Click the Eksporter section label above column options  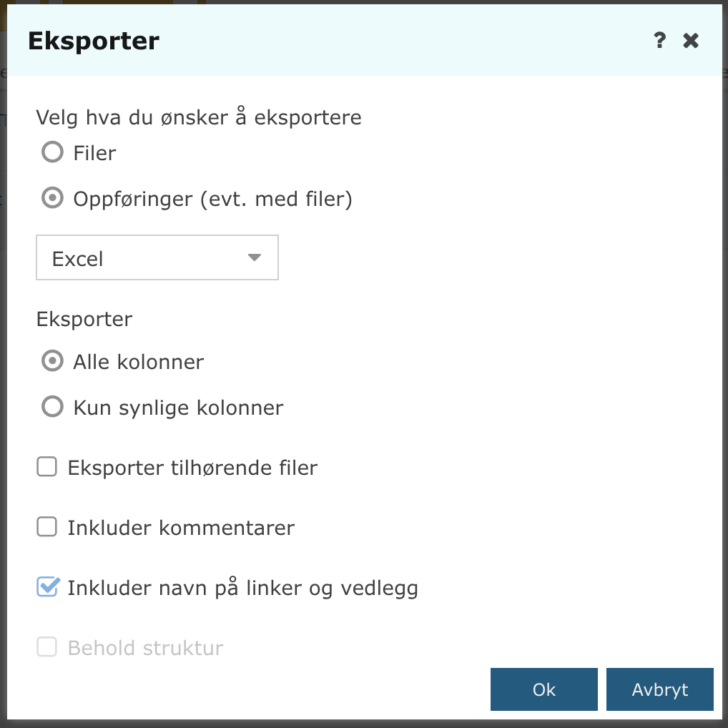point(84,320)
